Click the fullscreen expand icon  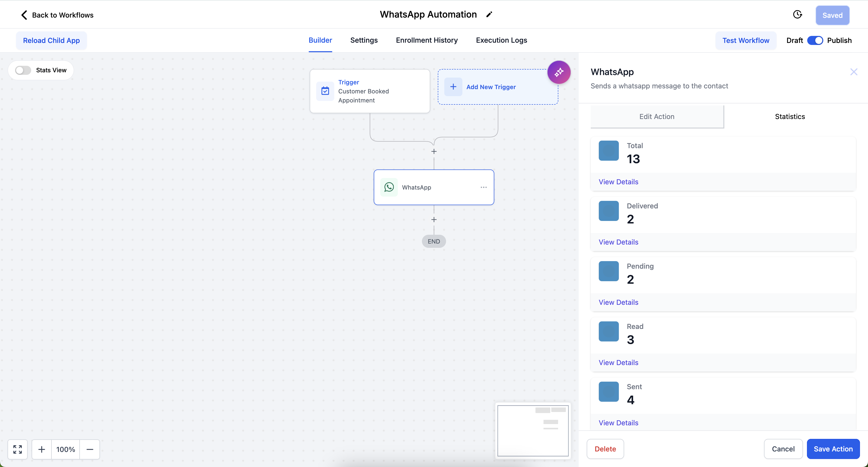point(18,449)
